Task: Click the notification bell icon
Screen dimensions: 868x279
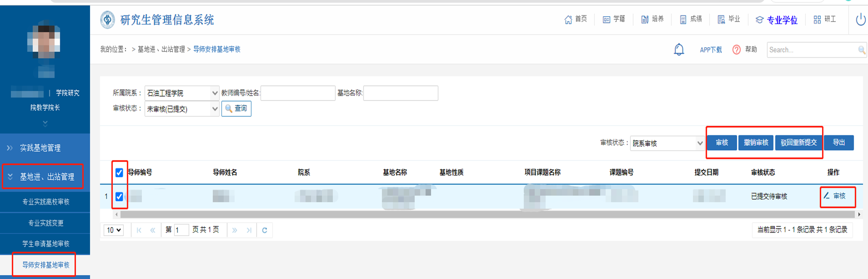Action: click(679, 50)
